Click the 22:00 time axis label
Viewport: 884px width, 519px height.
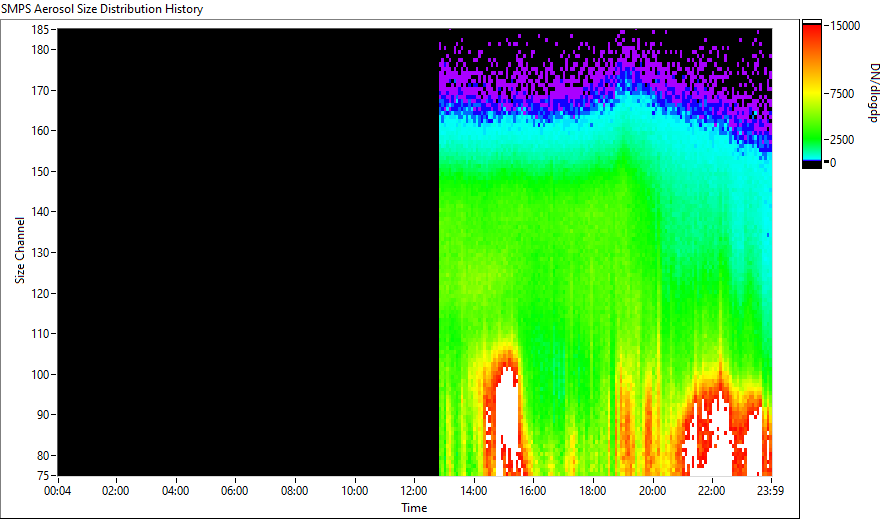coord(711,491)
